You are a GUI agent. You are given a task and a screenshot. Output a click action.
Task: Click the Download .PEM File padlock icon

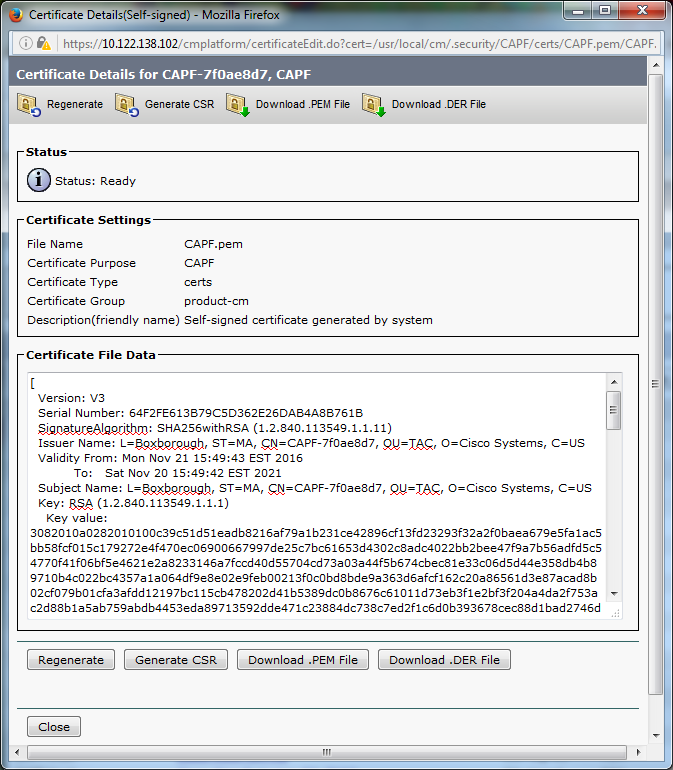[238, 105]
